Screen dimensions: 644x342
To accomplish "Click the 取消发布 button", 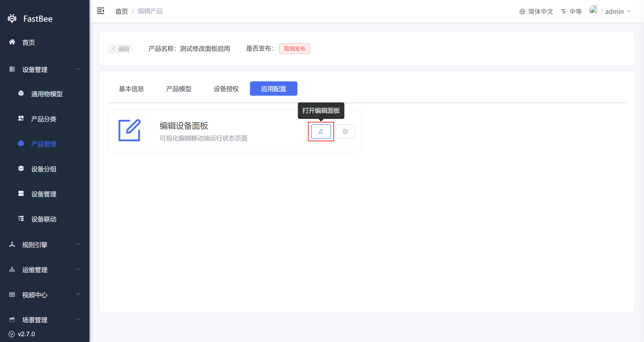I will coord(294,49).
